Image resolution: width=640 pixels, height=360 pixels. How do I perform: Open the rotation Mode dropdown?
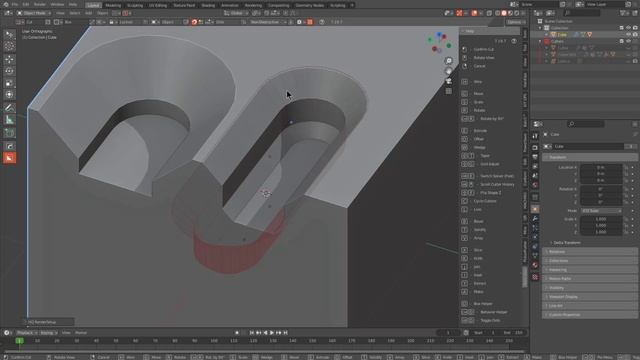tap(601, 211)
